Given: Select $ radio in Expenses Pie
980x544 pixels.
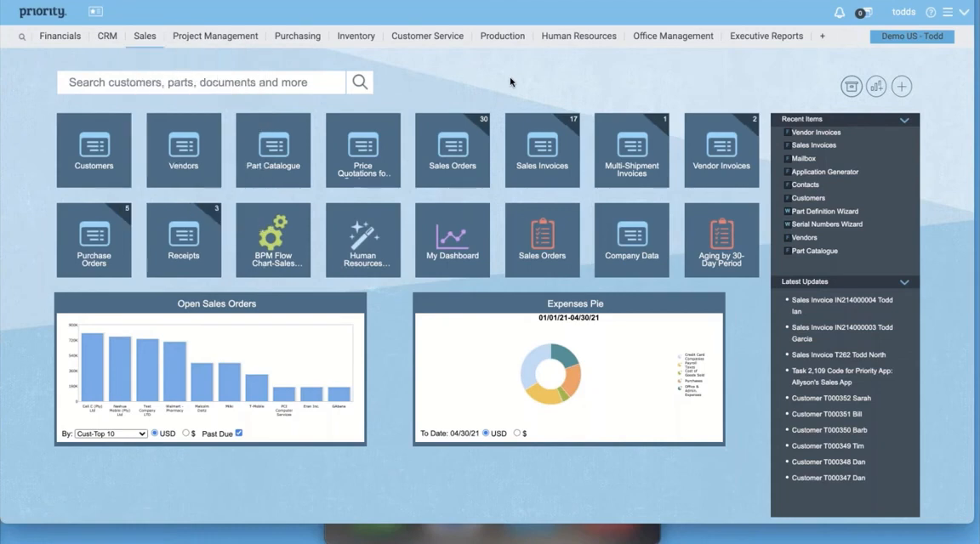Looking at the screenshot, I should click(x=517, y=432).
